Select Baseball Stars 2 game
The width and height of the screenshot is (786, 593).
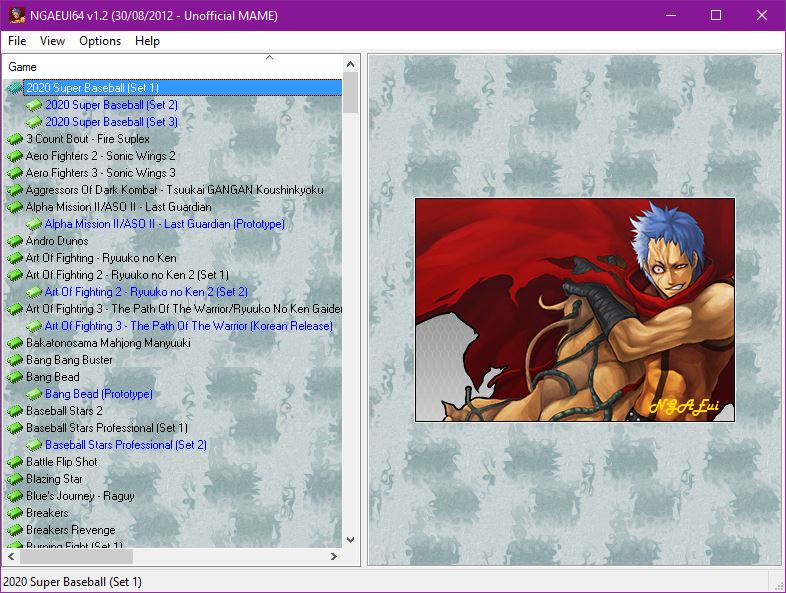point(64,411)
